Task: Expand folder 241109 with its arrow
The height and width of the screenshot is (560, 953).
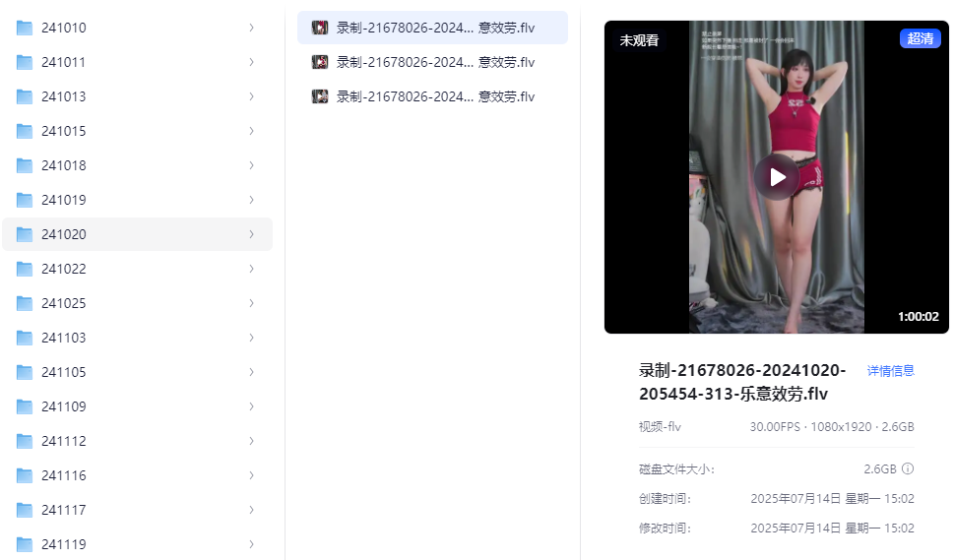Action: coord(252,406)
